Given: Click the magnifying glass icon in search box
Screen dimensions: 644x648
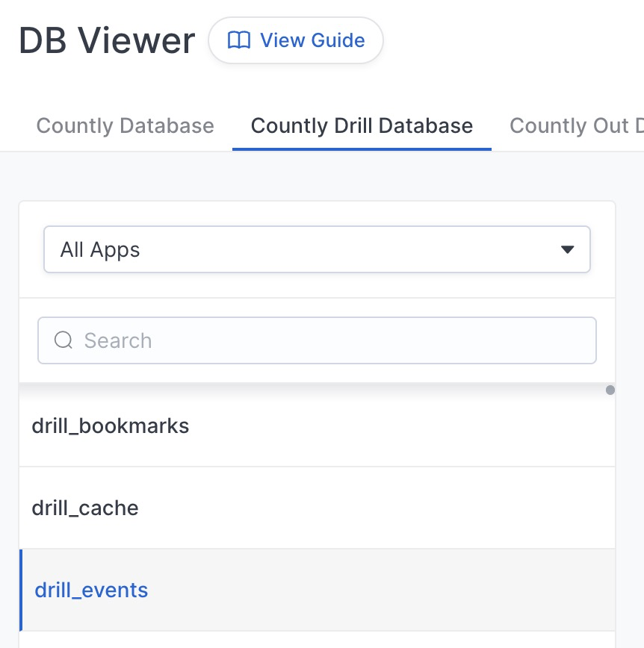Looking at the screenshot, I should 64,340.
